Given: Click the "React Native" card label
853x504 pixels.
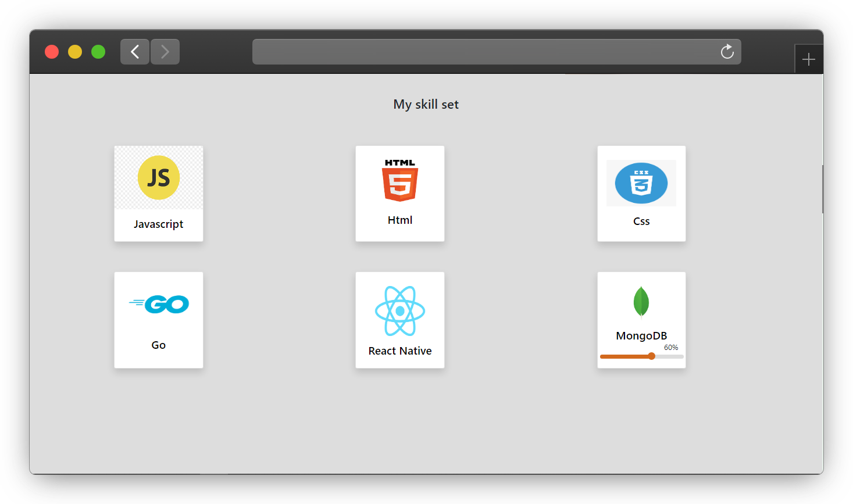Looking at the screenshot, I should 400,351.
